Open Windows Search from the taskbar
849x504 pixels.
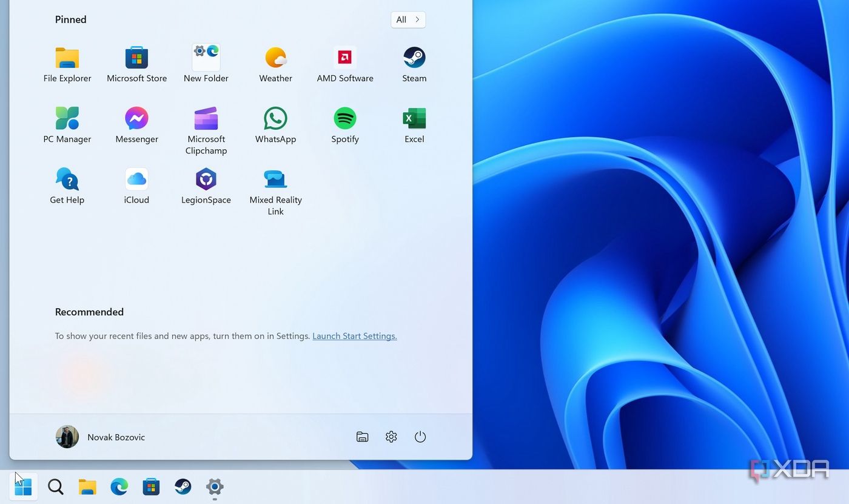point(55,486)
